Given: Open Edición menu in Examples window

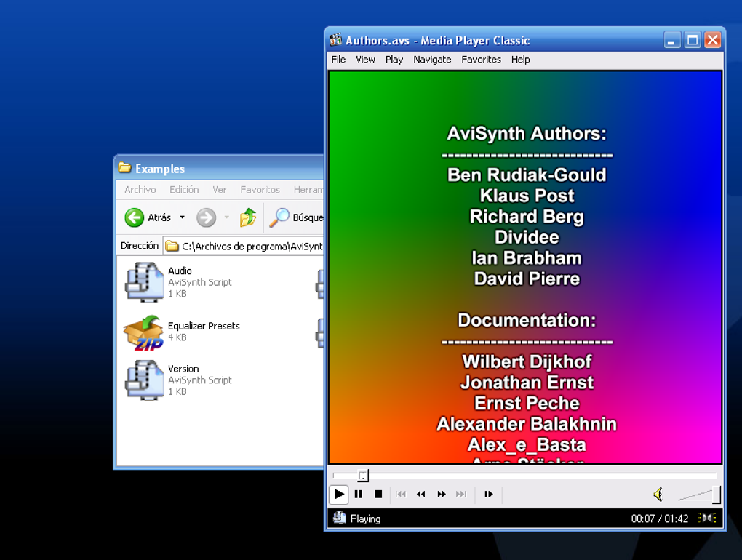Looking at the screenshot, I should 184,190.
